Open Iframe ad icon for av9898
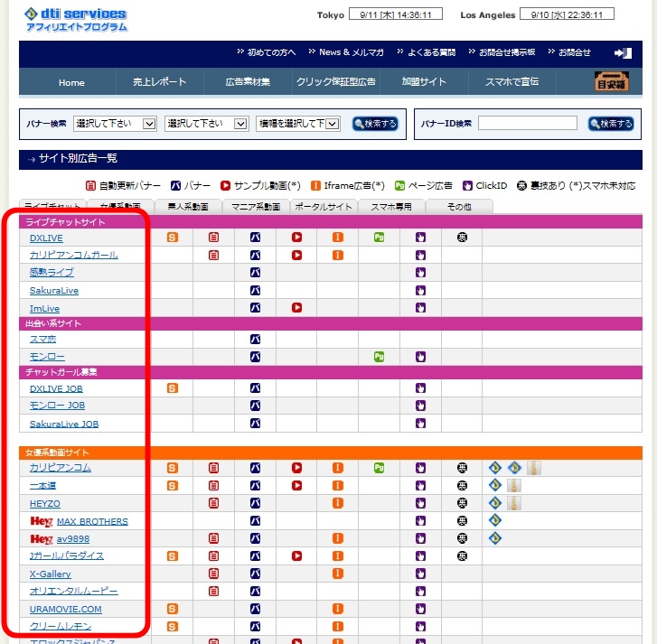The width and height of the screenshot is (657, 644). click(x=338, y=538)
